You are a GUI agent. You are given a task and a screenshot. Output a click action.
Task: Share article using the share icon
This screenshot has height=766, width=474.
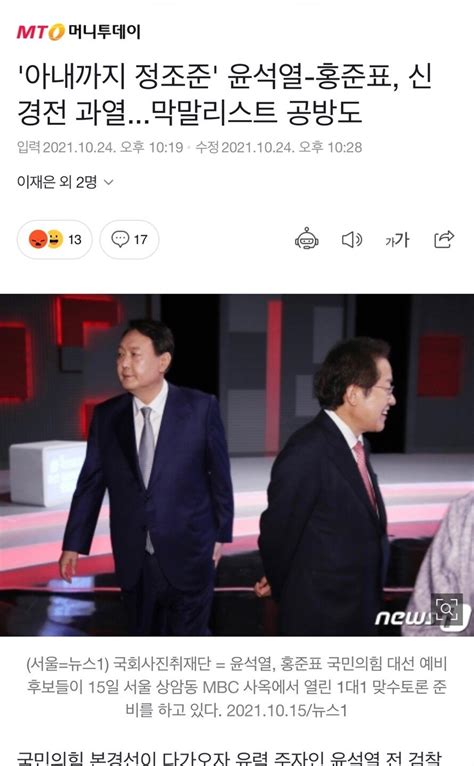coord(444,239)
